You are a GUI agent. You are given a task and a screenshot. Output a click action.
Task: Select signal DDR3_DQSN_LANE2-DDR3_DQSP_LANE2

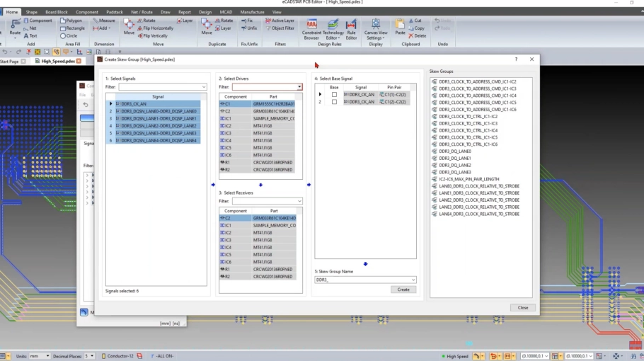[x=158, y=126]
